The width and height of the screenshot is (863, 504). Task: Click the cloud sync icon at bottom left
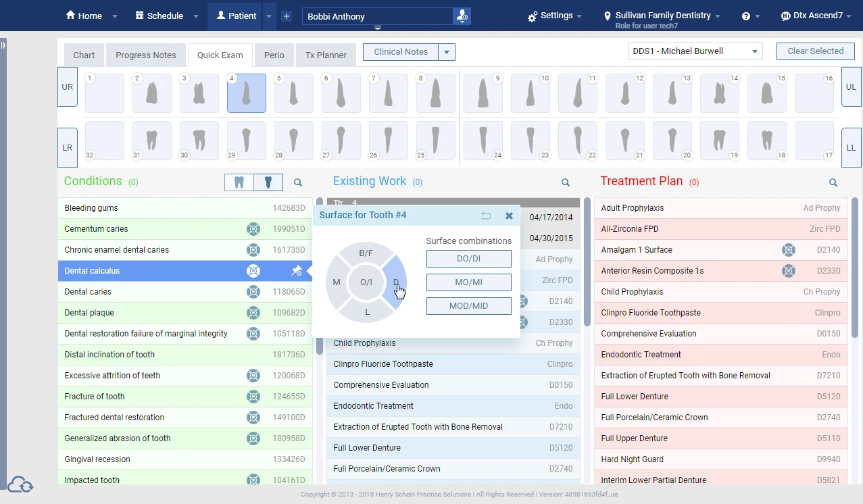tap(20, 484)
